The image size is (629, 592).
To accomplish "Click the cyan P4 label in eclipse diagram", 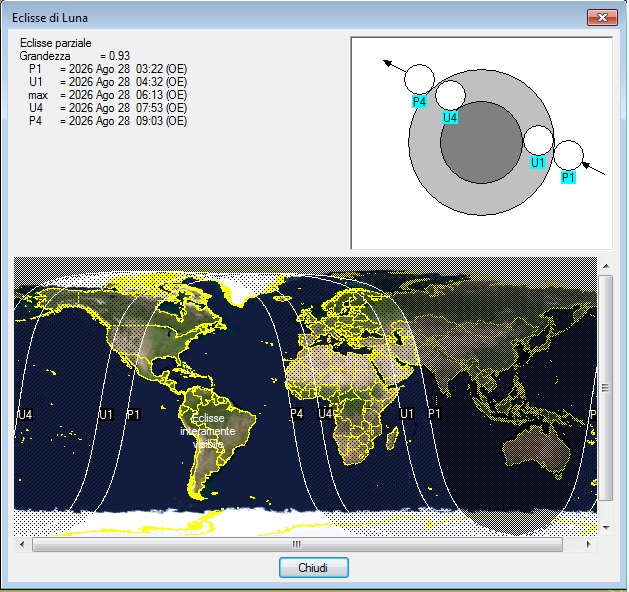I will coord(419,101).
